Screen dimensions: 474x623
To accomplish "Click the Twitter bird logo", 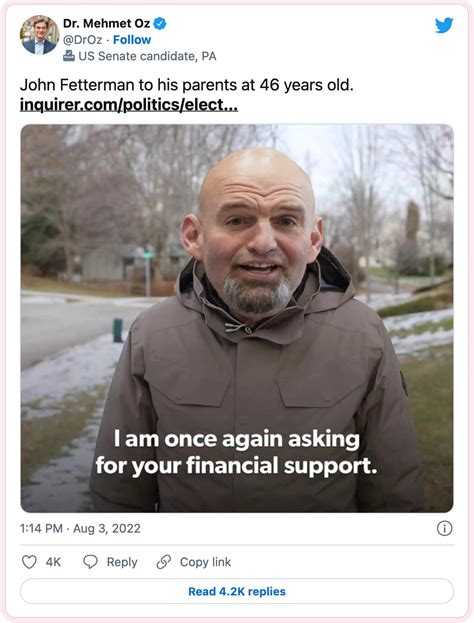I will 444,25.
